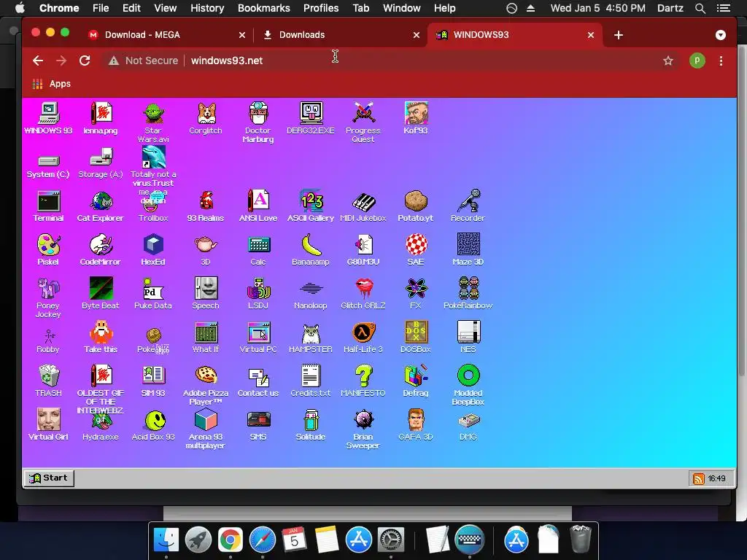The height and width of the screenshot is (560, 747).
Task: Open the 93 Realms icon
Action: 205,206
